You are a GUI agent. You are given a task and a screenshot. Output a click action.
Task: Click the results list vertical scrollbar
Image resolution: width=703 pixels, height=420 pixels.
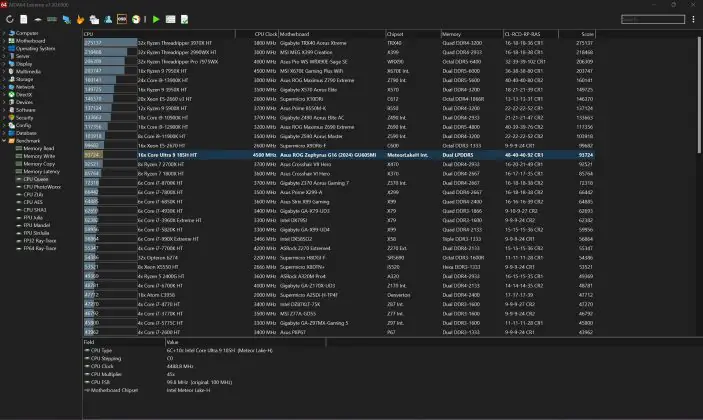point(699,94)
